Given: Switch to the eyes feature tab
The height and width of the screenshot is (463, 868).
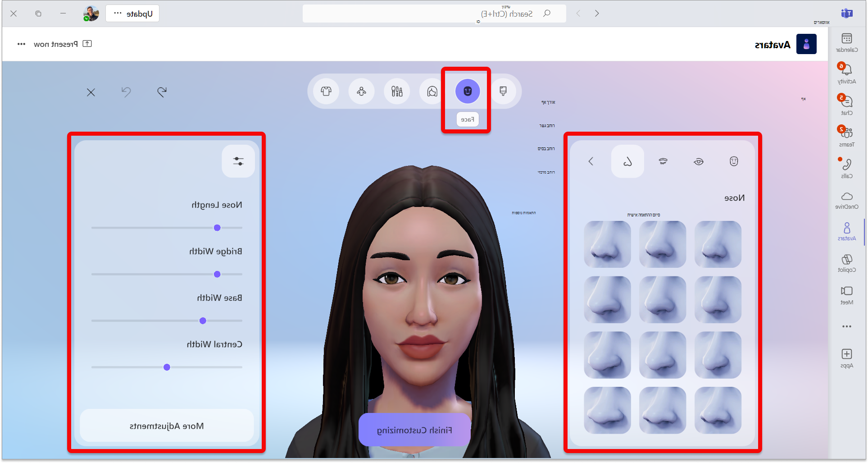Looking at the screenshot, I should coord(699,161).
